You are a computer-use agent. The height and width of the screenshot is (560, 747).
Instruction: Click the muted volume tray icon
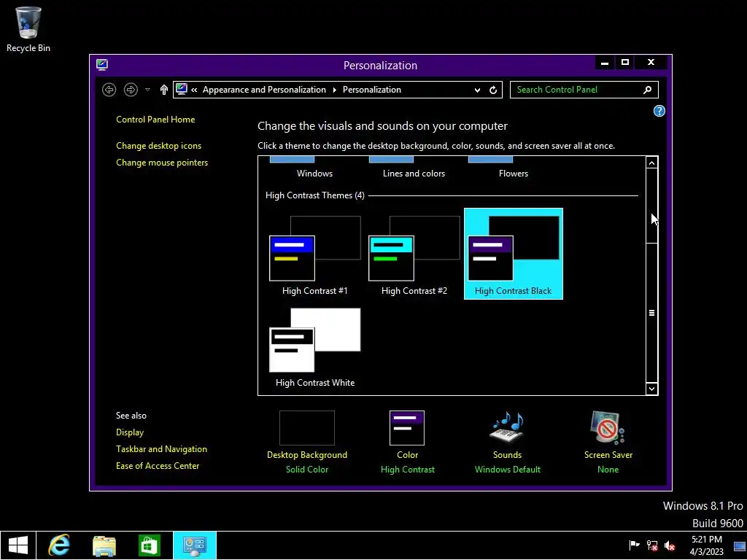(x=670, y=545)
